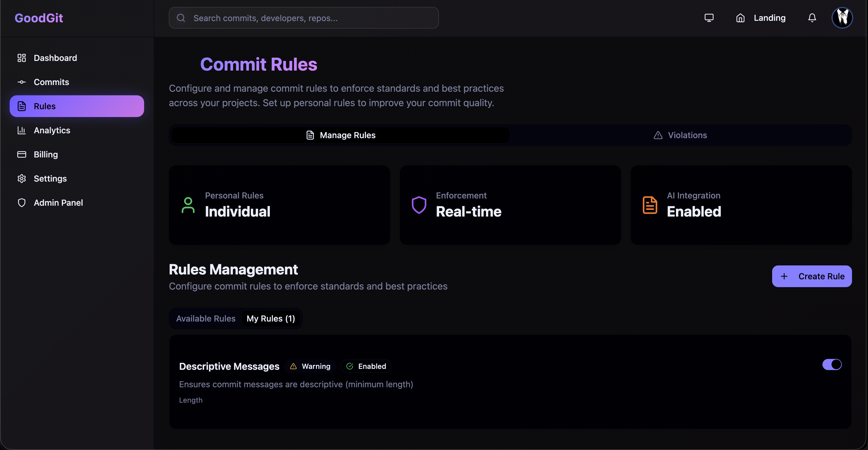Click the Commits node icon in sidebar

[22, 82]
